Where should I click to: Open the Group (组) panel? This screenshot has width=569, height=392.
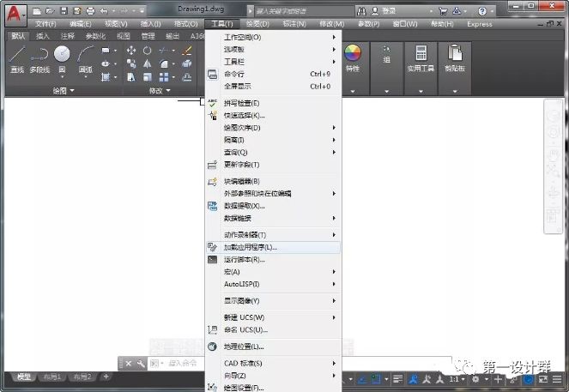click(x=386, y=55)
